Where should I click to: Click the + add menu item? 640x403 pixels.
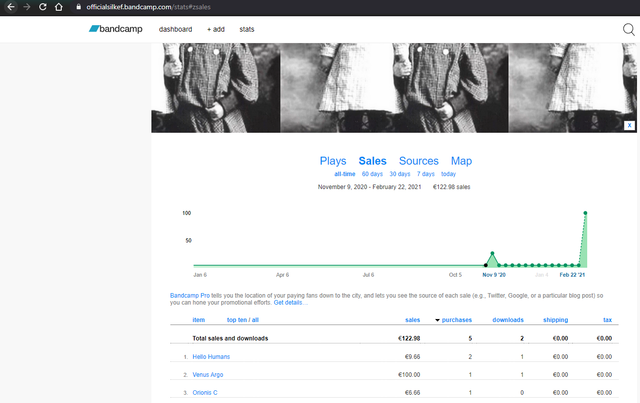(x=216, y=29)
